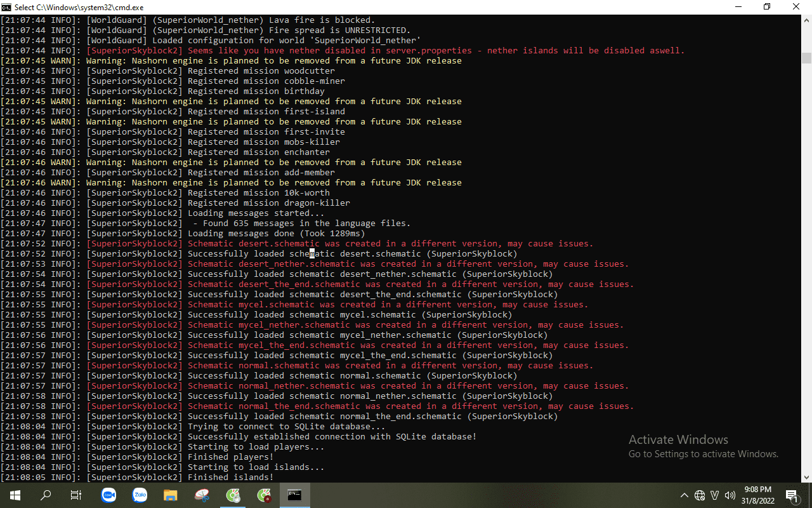Image resolution: width=812 pixels, height=508 pixels.
Task: Click red 'Schematic normal_the_end.schematic' warning line
Action: (x=317, y=406)
